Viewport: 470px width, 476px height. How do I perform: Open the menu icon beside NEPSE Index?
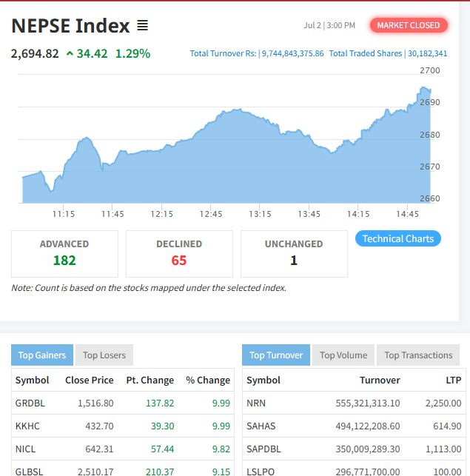point(142,26)
